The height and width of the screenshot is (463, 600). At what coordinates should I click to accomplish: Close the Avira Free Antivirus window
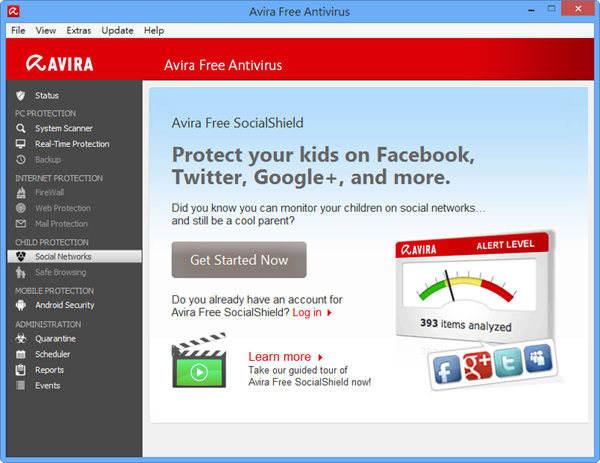[x=578, y=8]
